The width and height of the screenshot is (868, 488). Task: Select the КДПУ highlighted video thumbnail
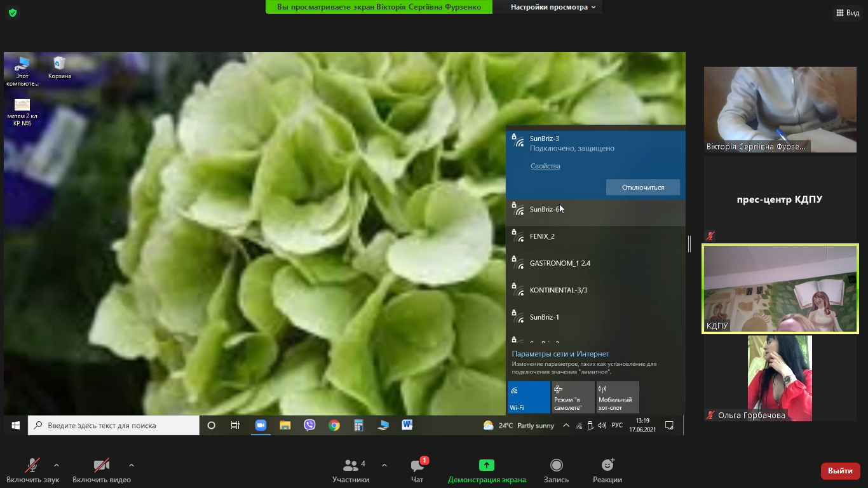click(780, 288)
